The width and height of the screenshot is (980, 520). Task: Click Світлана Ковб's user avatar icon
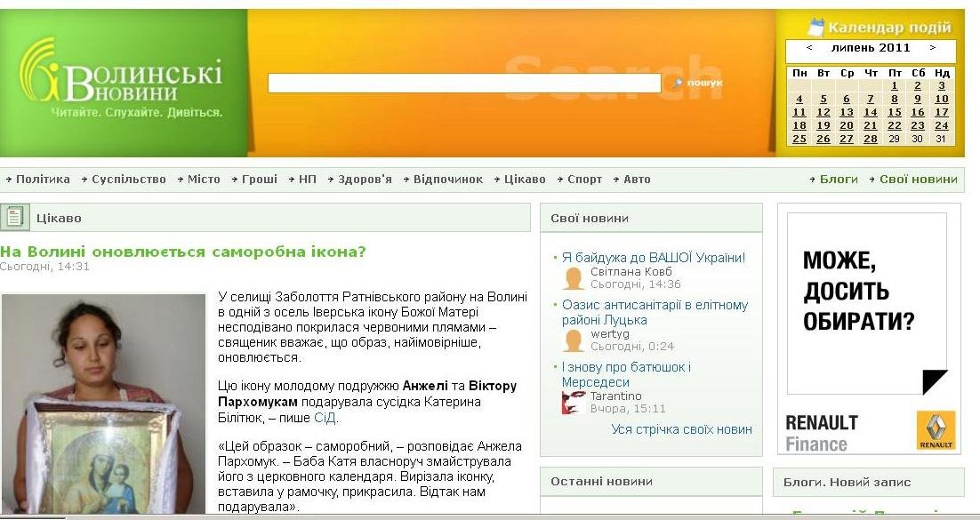[x=574, y=278]
